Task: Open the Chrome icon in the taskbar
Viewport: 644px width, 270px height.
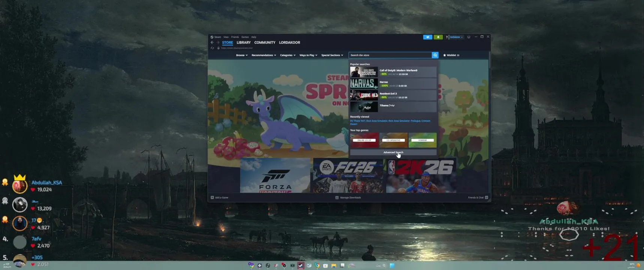Action: (317, 265)
